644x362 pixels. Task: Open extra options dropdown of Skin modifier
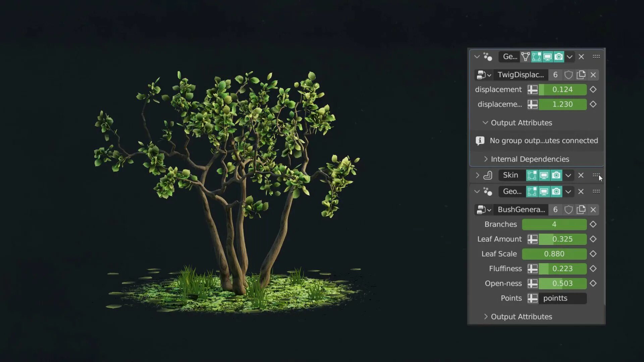pyautogui.click(x=568, y=175)
